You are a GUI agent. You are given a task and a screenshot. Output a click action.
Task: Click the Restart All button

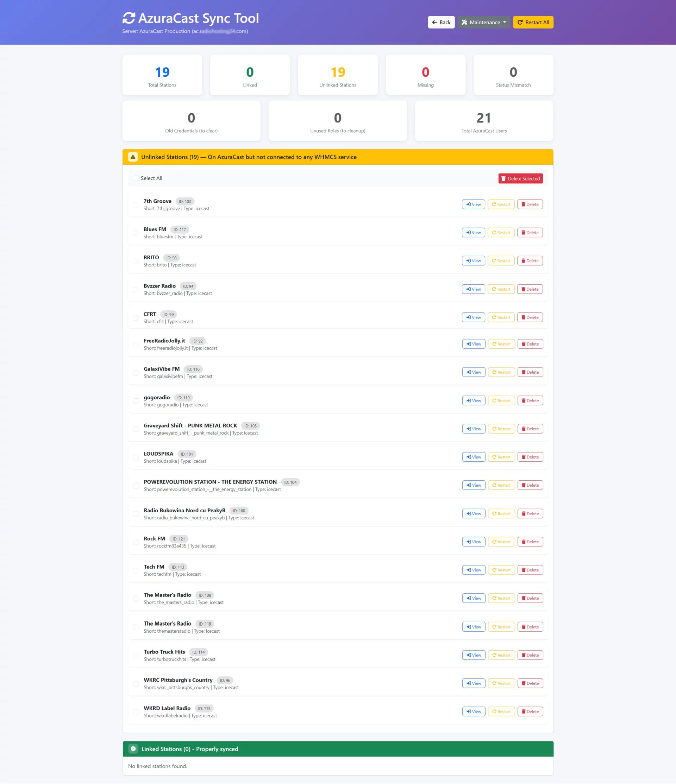(x=533, y=22)
